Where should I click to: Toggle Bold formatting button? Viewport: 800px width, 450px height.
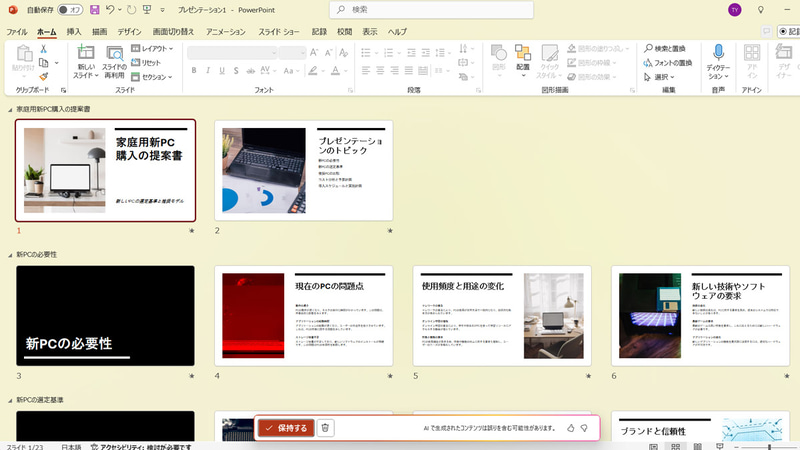pos(194,70)
